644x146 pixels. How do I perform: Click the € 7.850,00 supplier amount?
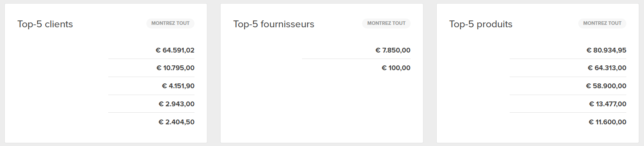point(393,50)
